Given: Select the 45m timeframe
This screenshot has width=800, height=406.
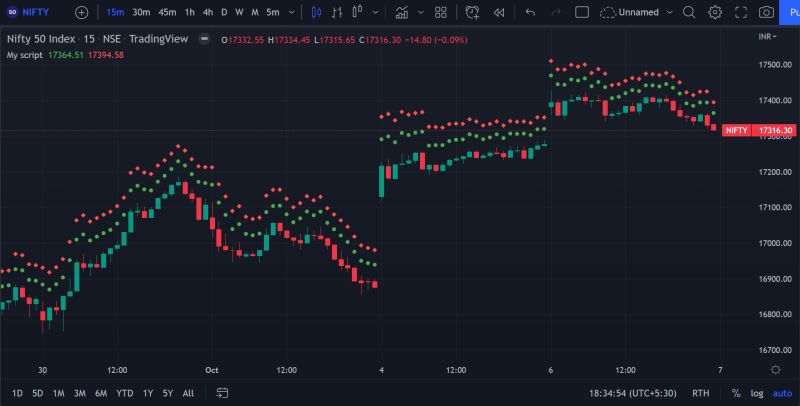Looking at the screenshot, I should pos(167,12).
